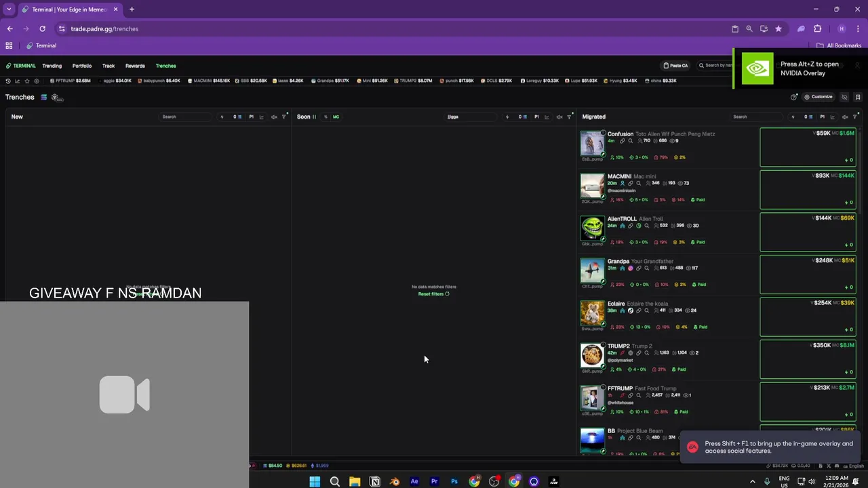Open the history clock icon in the ticker bar
868x488 pixels.
tap(8, 81)
